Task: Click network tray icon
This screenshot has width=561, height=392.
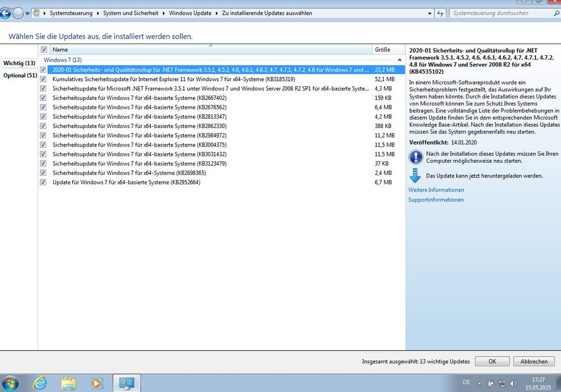Action: pyautogui.click(x=502, y=384)
